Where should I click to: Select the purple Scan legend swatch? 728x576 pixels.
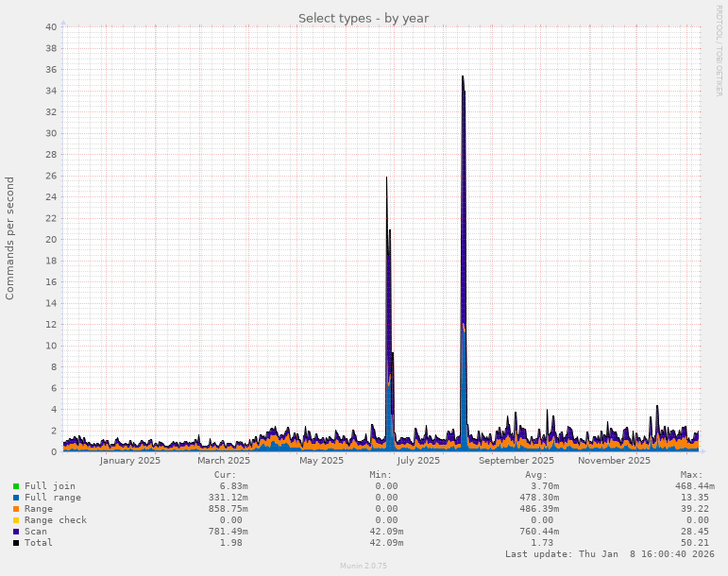[x=16, y=532]
